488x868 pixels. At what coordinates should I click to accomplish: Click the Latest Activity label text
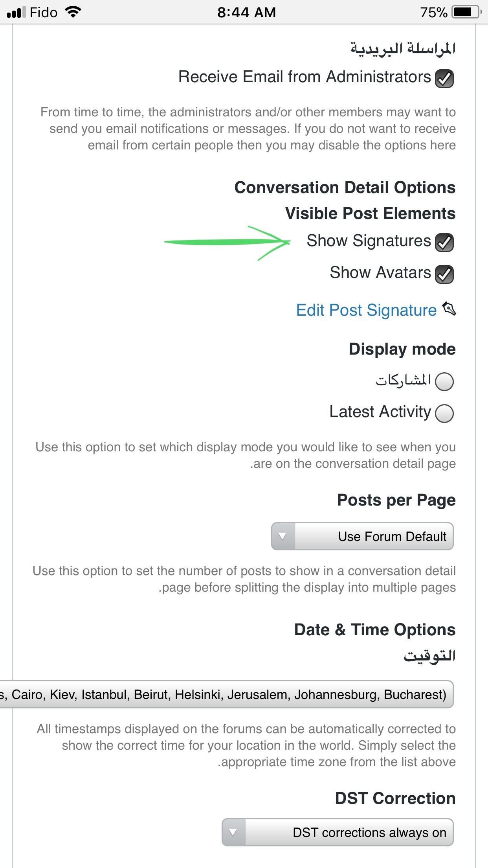380,412
